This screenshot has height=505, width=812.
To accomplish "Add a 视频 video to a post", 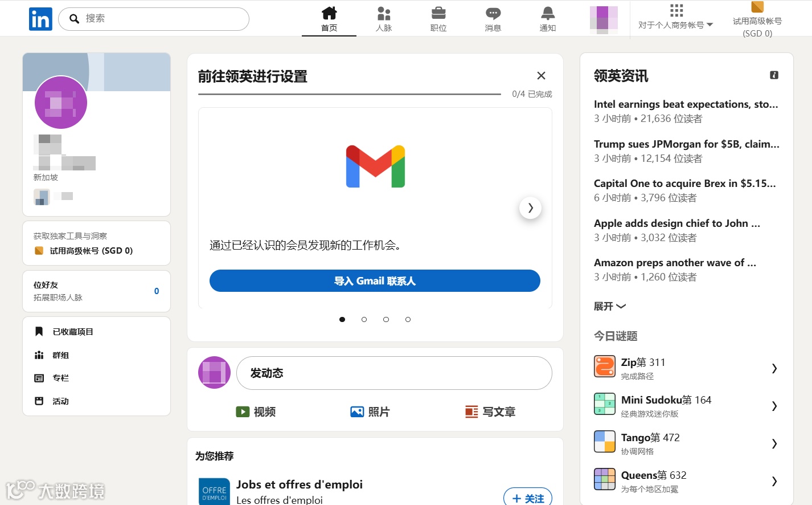I will pos(256,412).
